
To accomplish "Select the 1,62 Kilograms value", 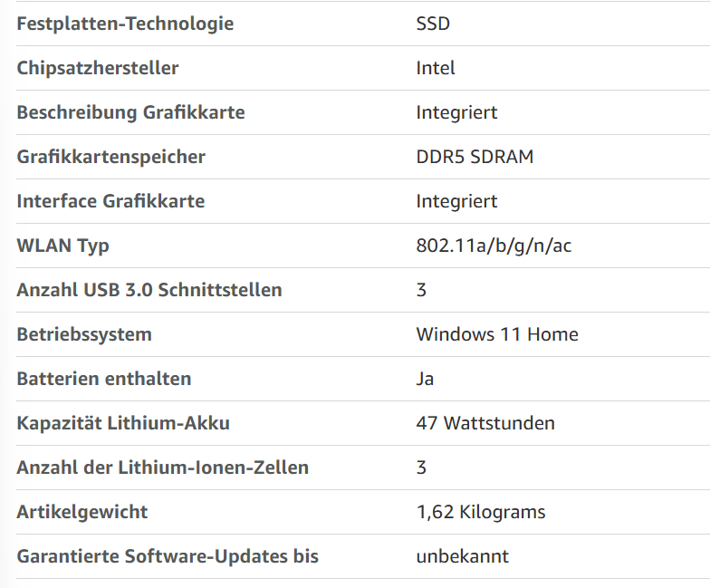I will [x=481, y=512].
